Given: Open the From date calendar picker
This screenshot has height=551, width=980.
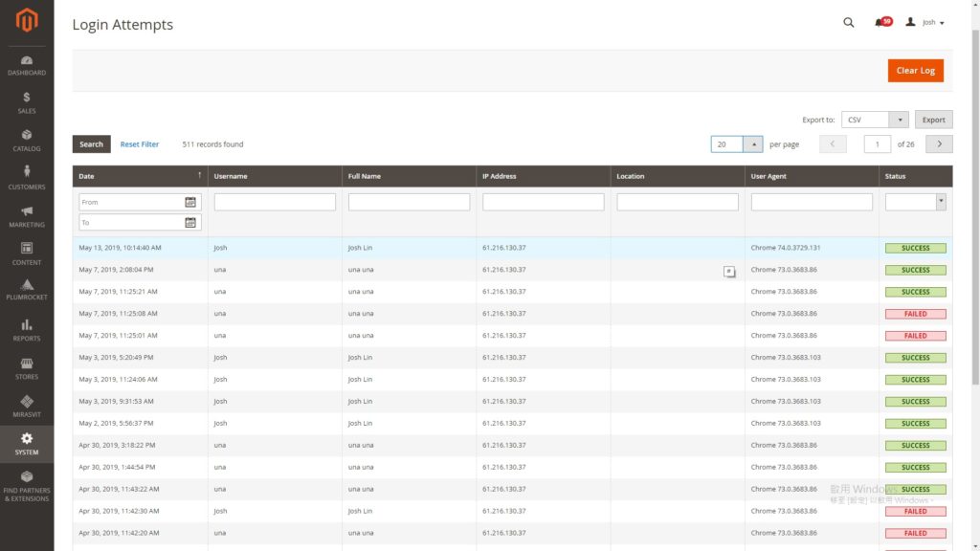Looking at the screenshot, I should pyautogui.click(x=190, y=202).
